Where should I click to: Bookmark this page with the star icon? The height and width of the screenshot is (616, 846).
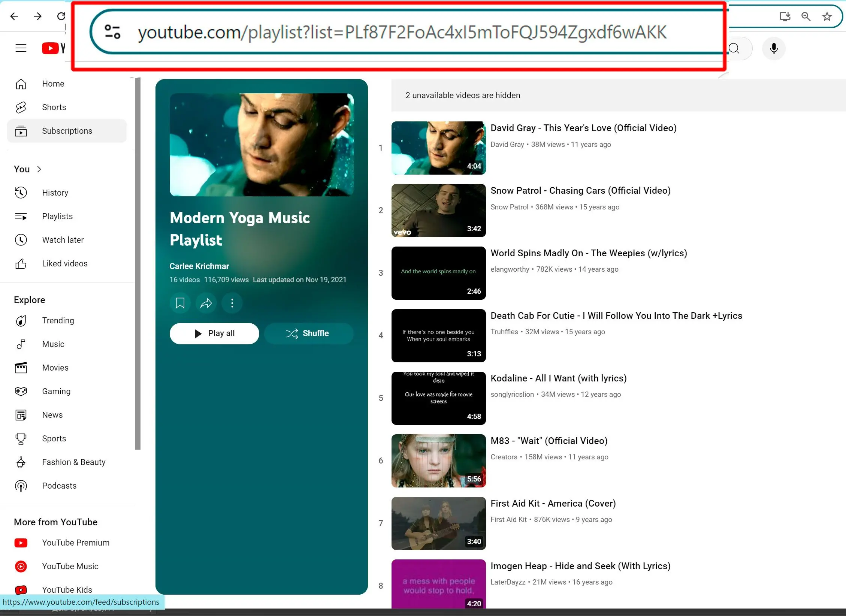click(x=827, y=16)
